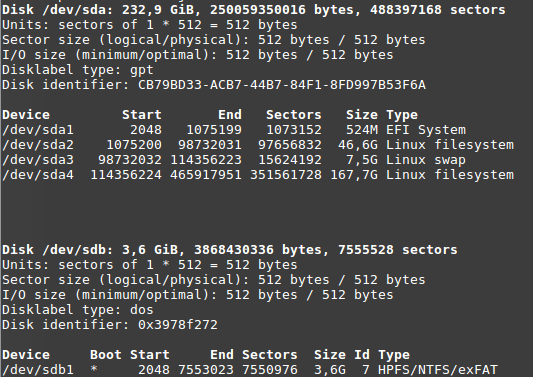
Task: Click the Disk /dev/sdb header line
Action: [230, 250]
